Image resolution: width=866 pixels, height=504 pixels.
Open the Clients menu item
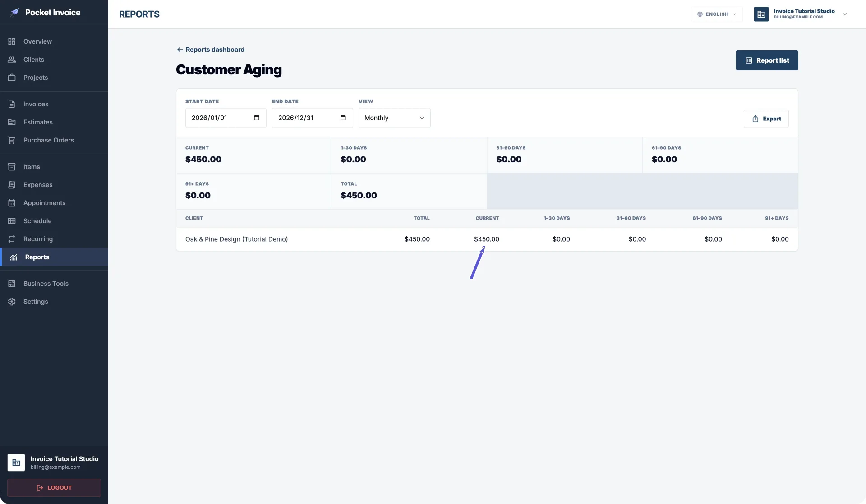click(54, 60)
